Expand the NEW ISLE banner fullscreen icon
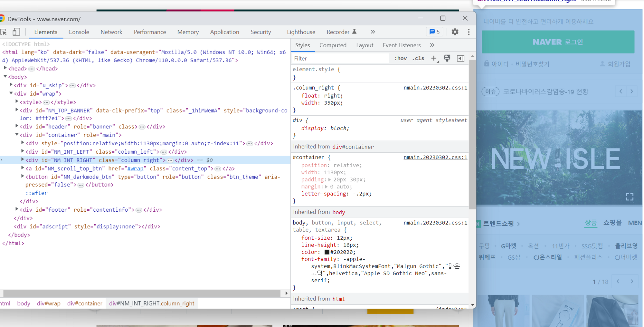 click(x=630, y=197)
